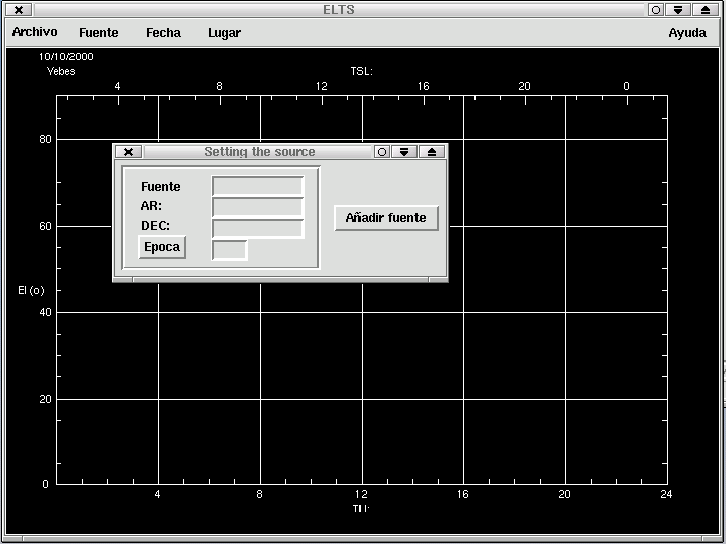Open the Lugar menu
Screen dimensions: 726x544
[224, 32]
